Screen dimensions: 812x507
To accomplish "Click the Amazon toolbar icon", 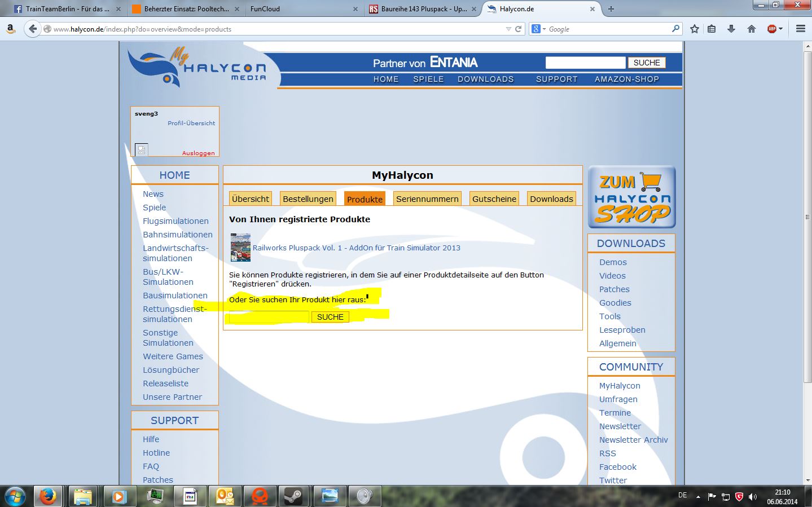I will [11, 29].
